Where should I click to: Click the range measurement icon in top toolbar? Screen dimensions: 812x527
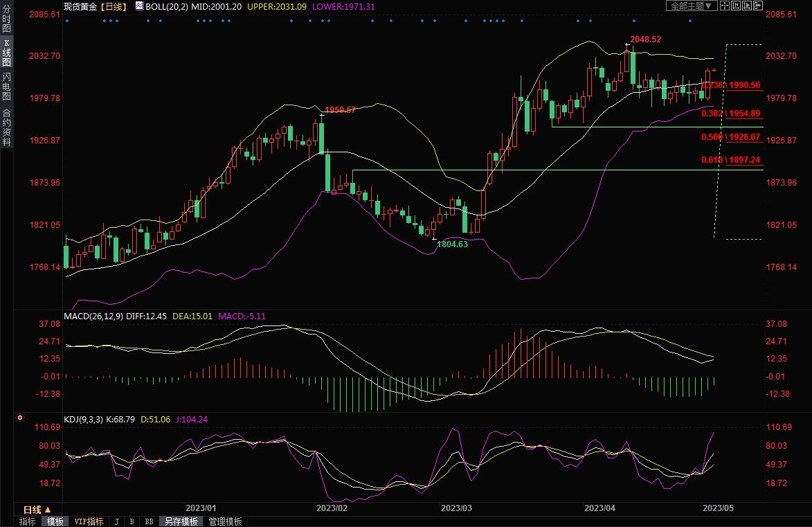[736, 6]
